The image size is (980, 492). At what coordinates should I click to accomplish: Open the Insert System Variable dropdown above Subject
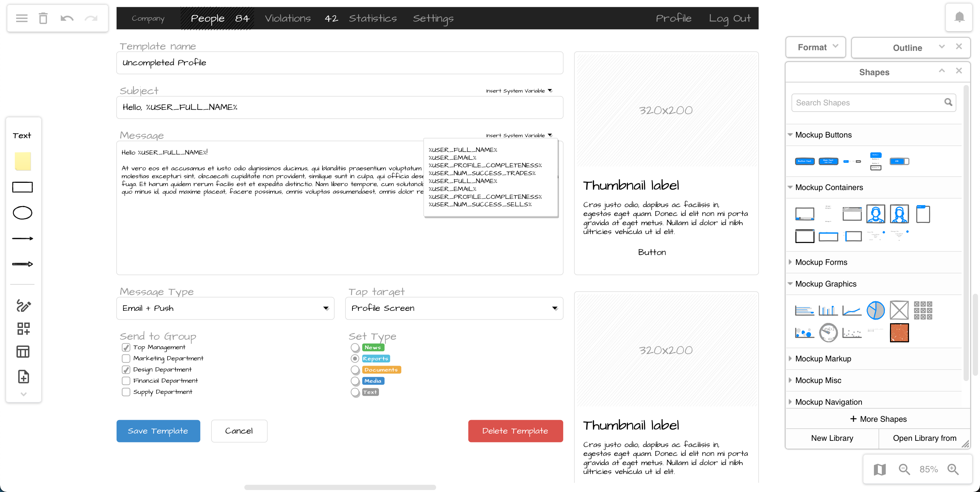click(518, 91)
